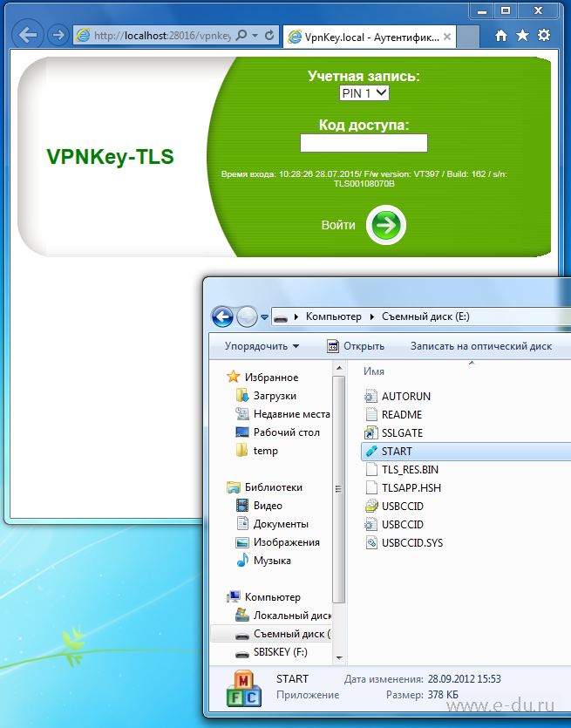Expand arrow after Компьютер in breadcrumb

(x=372, y=317)
